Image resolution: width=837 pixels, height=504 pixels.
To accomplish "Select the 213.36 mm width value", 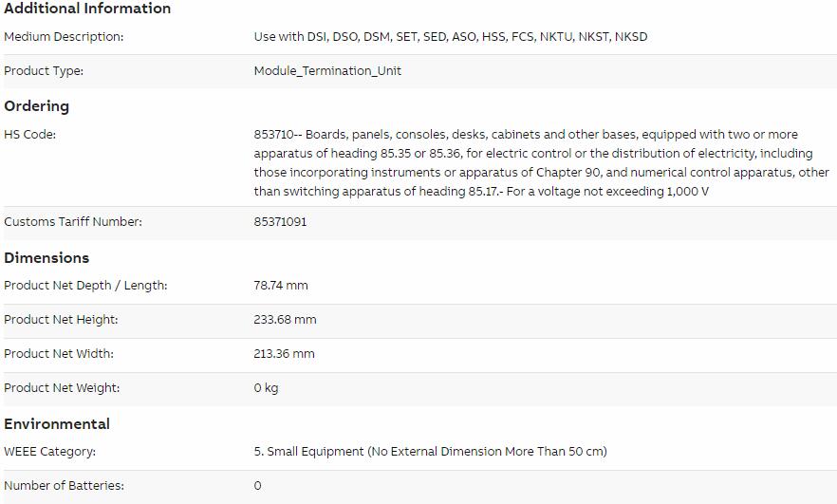I will click(284, 354).
